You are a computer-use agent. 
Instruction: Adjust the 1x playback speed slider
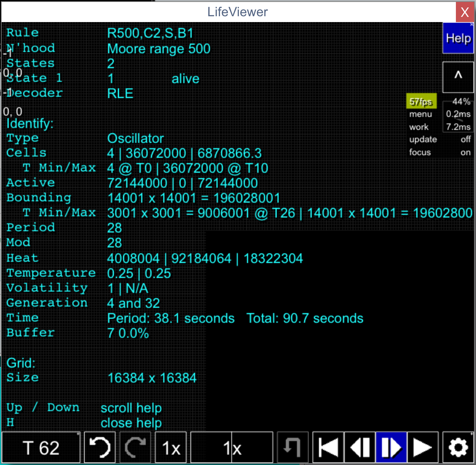pyautogui.click(x=232, y=447)
